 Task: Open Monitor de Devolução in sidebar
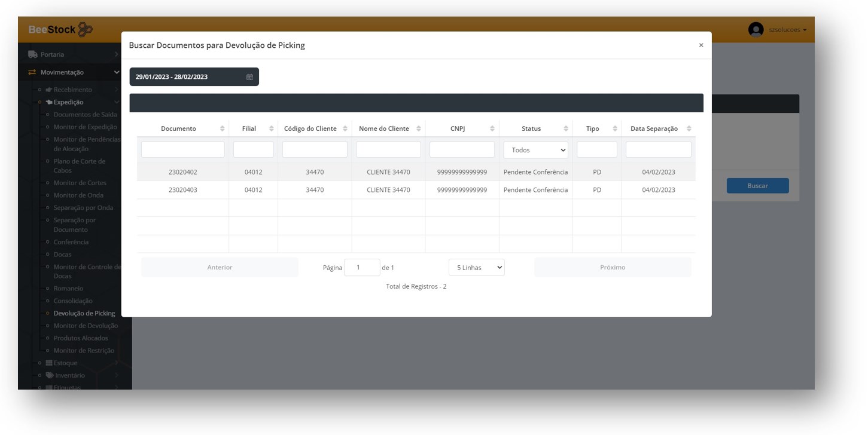pyautogui.click(x=86, y=326)
